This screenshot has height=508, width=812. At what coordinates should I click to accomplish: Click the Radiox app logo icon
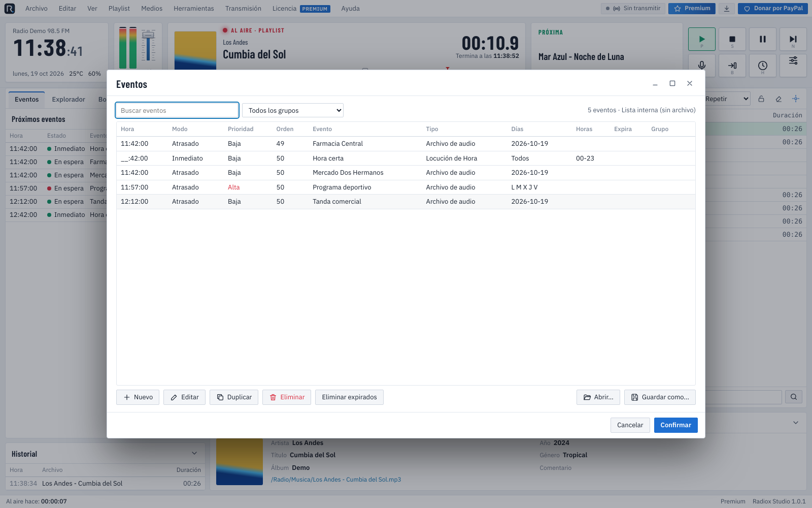click(x=10, y=9)
